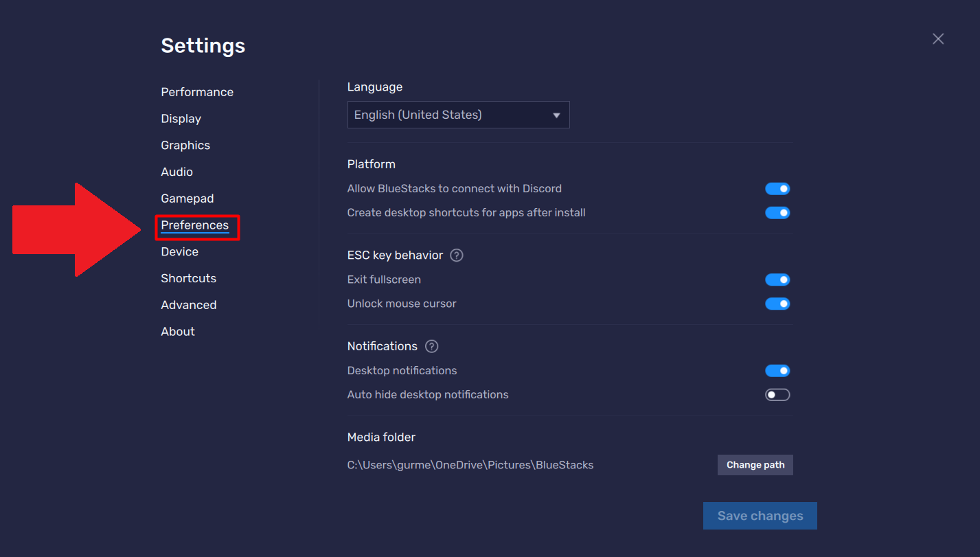Switch to Display settings
The height and width of the screenshot is (557, 980).
tap(181, 119)
